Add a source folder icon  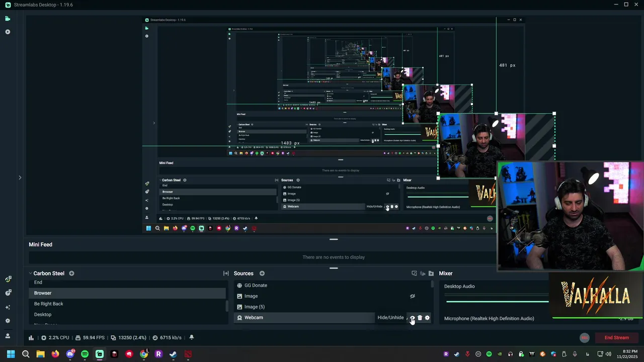coord(431,274)
